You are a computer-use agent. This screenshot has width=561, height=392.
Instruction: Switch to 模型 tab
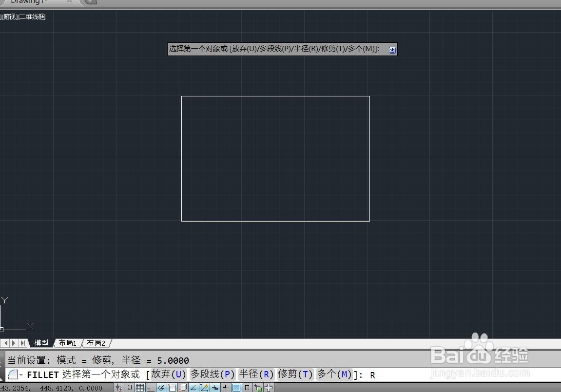tap(41, 343)
